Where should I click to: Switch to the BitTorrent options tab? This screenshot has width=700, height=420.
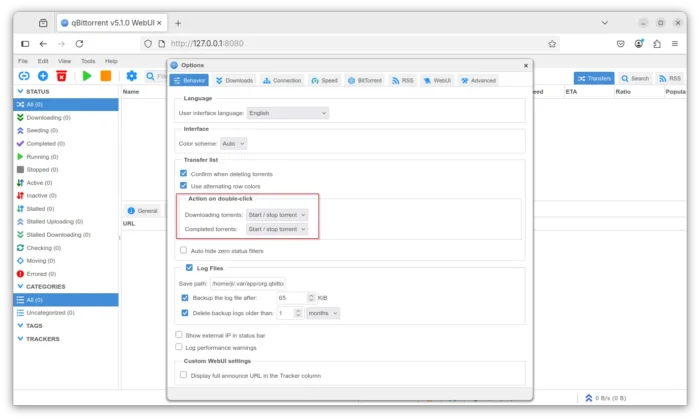[365, 80]
